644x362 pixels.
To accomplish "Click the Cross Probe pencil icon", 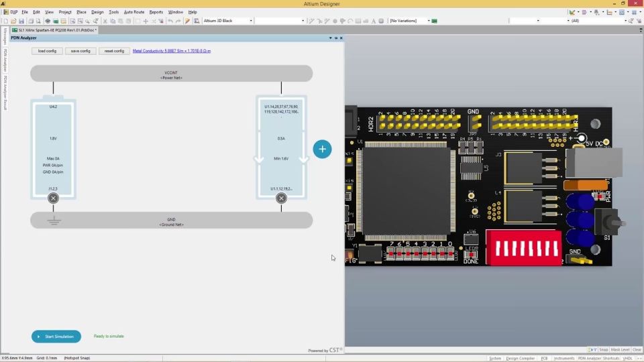I will 187,21.
